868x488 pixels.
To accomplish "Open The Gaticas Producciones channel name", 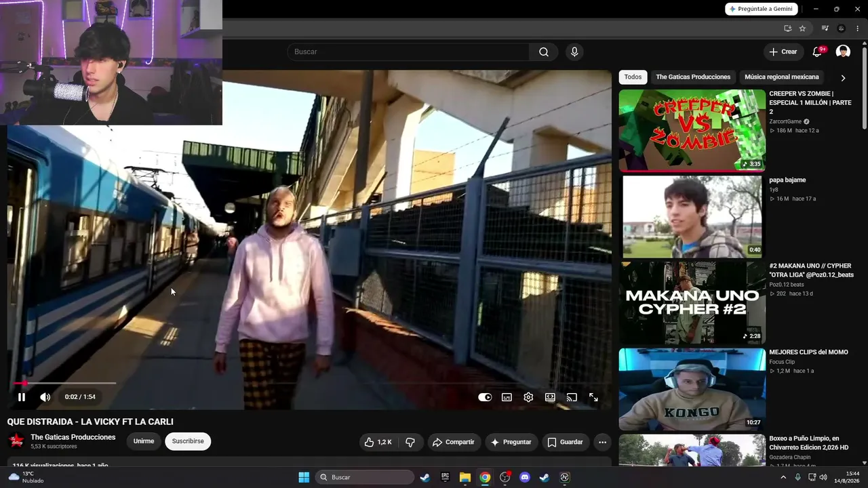I will coord(73,437).
